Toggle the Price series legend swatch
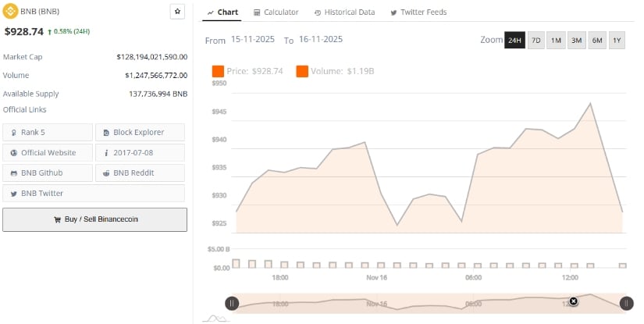The height and width of the screenshot is (324, 644). [218, 71]
